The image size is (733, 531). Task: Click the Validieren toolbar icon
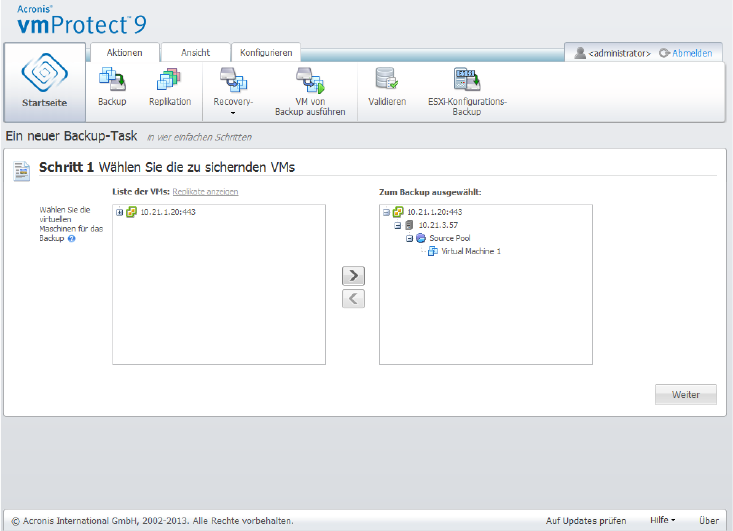coord(387,79)
